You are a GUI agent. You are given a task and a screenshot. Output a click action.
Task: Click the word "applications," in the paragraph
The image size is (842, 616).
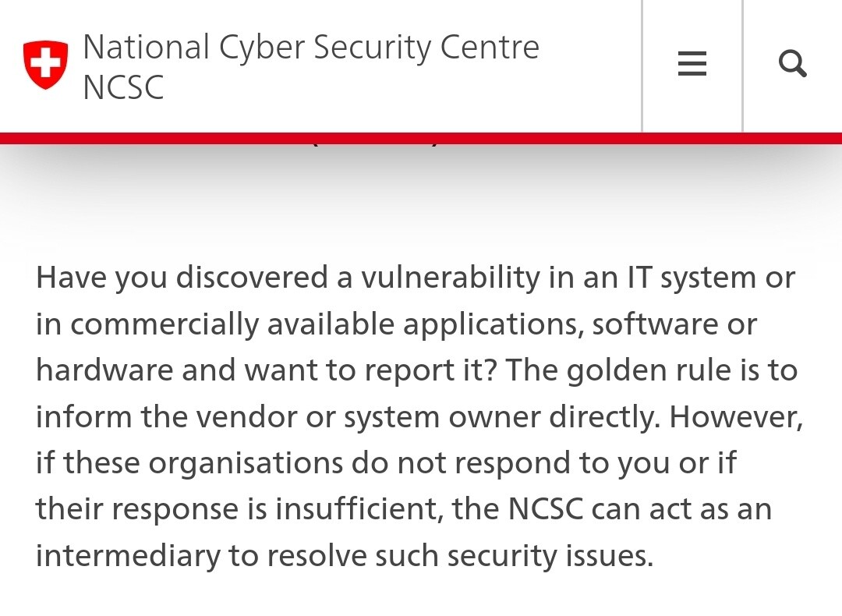tap(493, 324)
